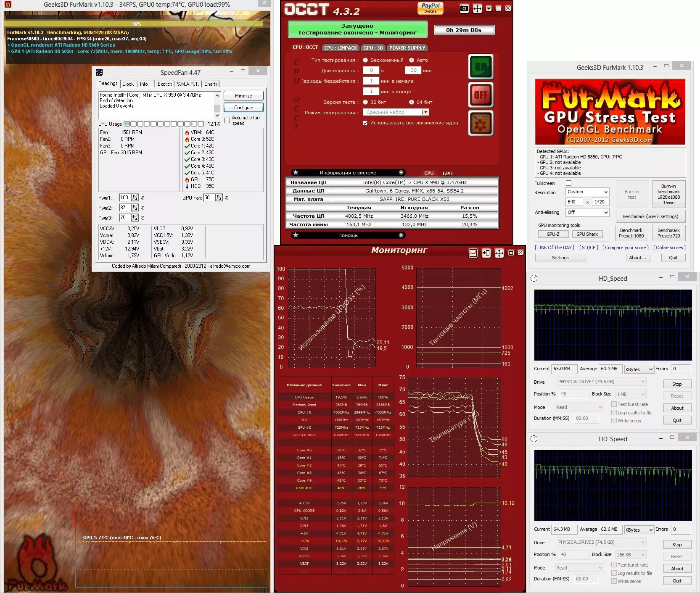
Task: Open the Compare your score link
Action: click(625, 248)
